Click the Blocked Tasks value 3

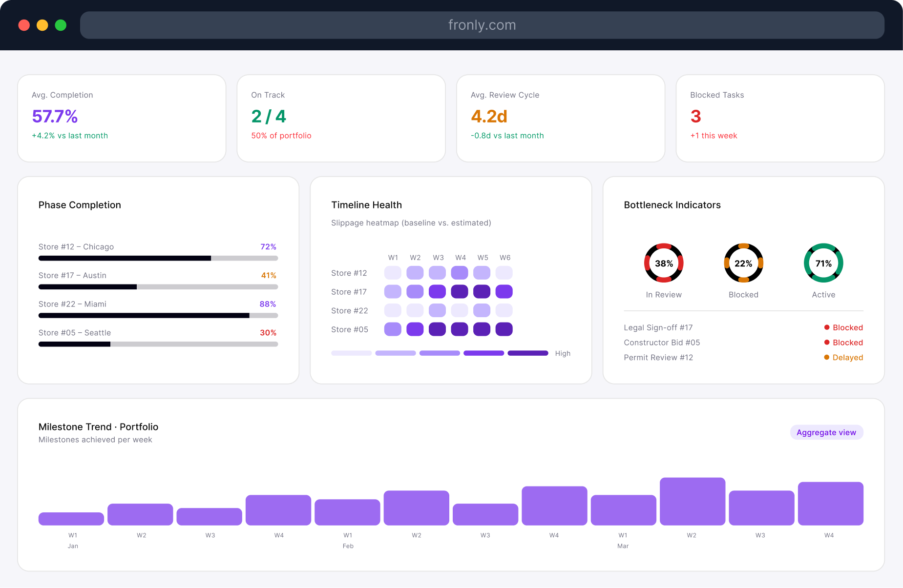[x=695, y=116]
